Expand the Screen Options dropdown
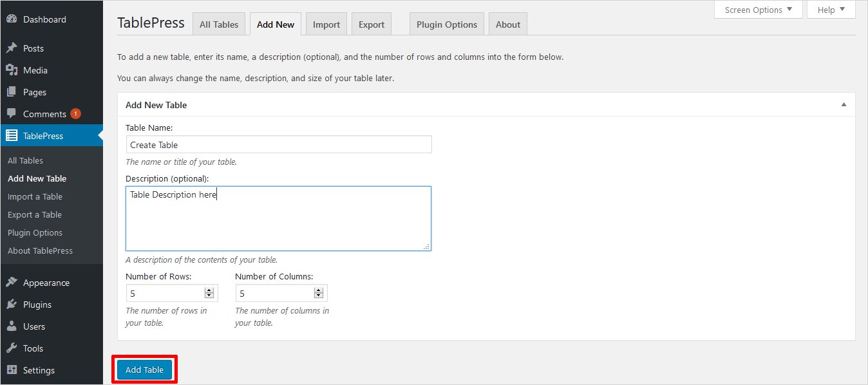This screenshot has height=385, width=868. [758, 10]
